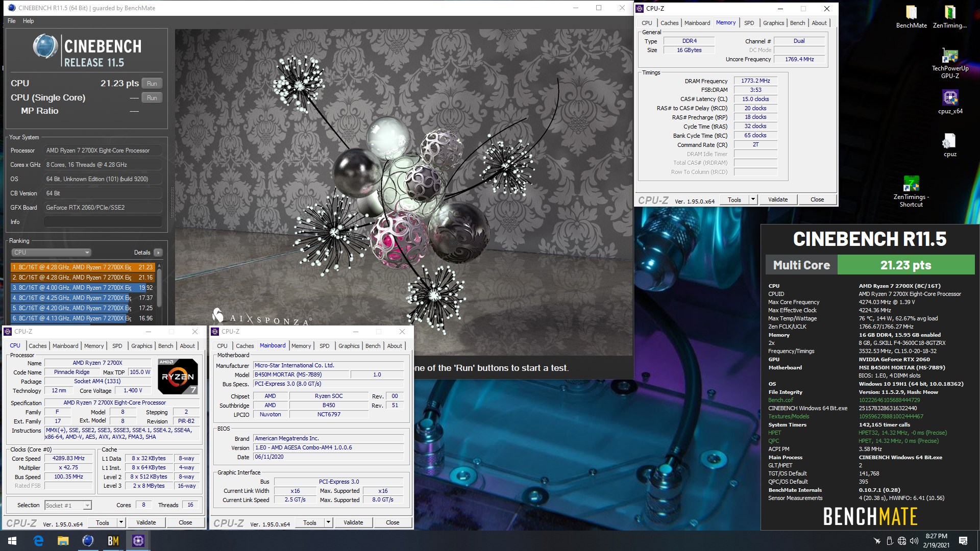Click the DRAM Frequency value 1773.2 MHz
This screenshot has height=551, width=980.
(755, 81)
